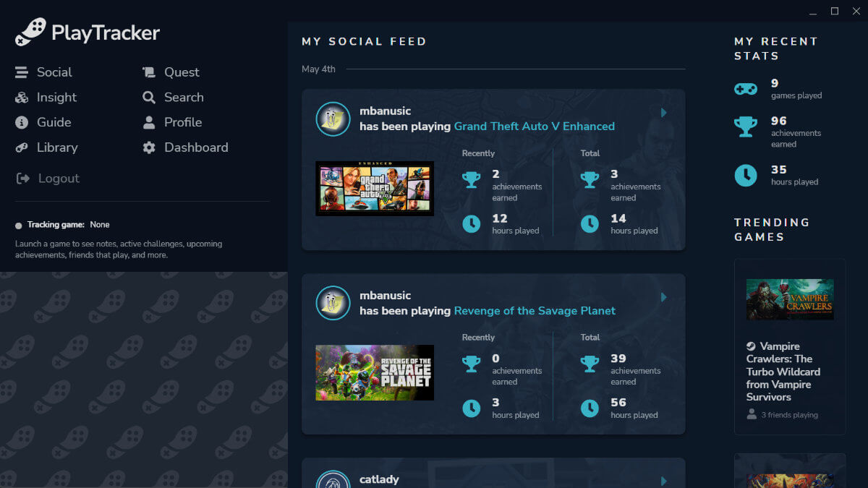Click the PlayTracker logo icon
This screenshot has width=868, height=488.
pos(30,32)
